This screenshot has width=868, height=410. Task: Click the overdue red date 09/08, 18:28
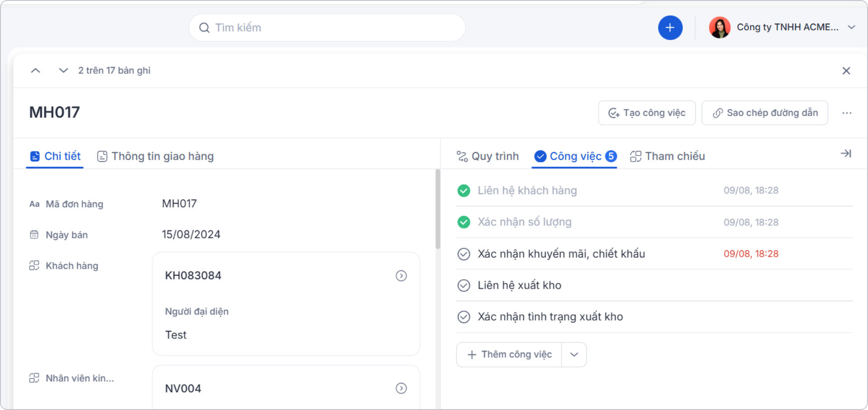point(751,254)
